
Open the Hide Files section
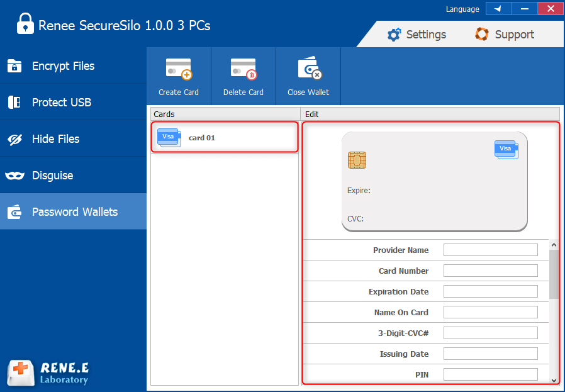(x=55, y=139)
